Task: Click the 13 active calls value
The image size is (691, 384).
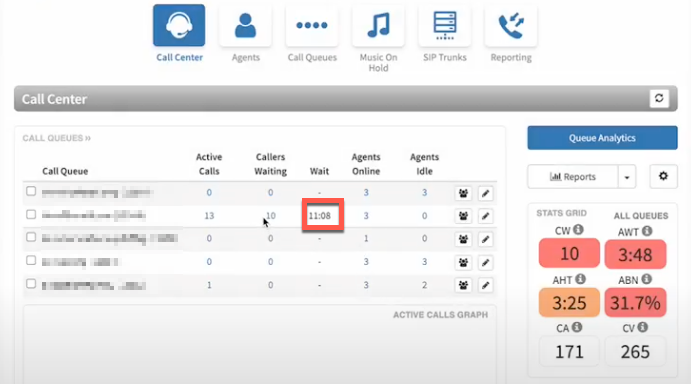Action: pyautogui.click(x=209, y=216)
